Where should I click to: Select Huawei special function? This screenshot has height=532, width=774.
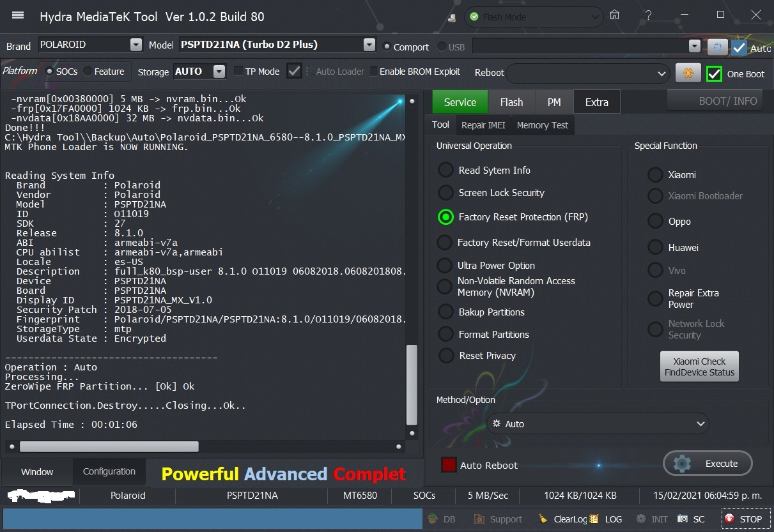pos(655,247)
